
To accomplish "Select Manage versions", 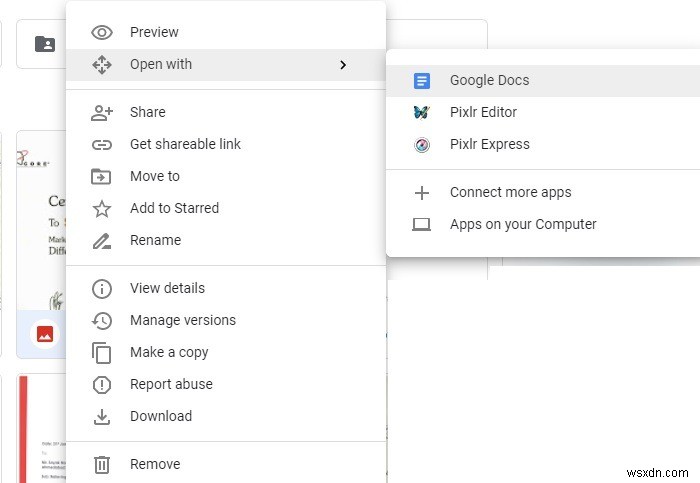I will pos(226,321).
